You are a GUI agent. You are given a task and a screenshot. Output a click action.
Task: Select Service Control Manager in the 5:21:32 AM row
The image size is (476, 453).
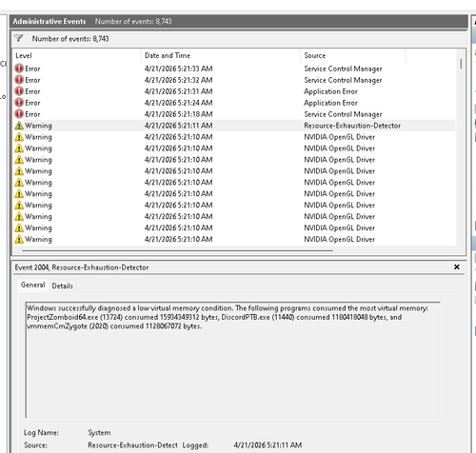(343, 80)
